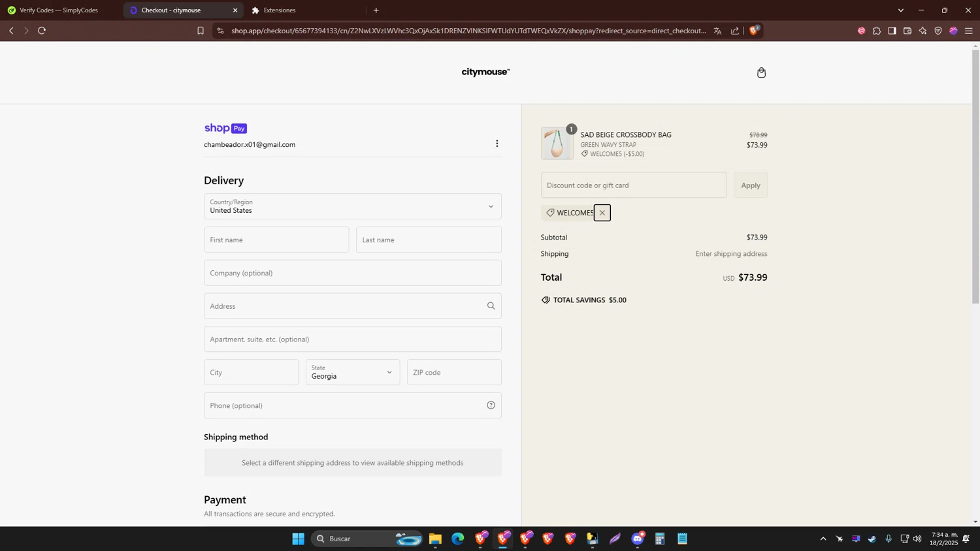Open Leo AI sparkle icon

coord(923,31)
